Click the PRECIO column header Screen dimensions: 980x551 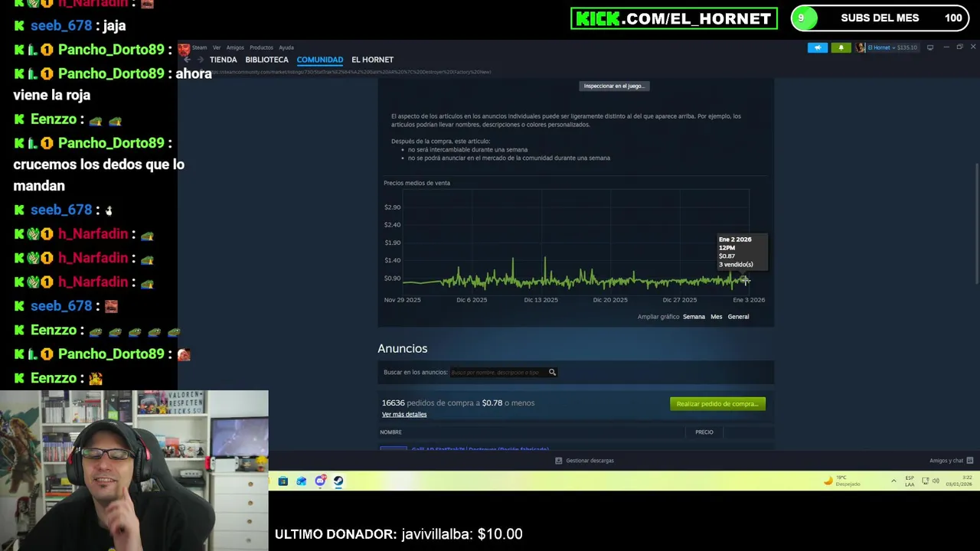coord(704,432)
